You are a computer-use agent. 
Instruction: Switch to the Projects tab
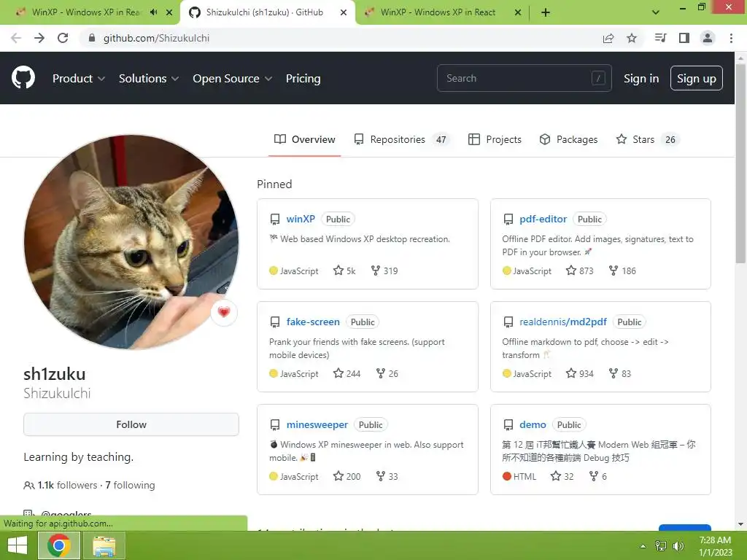click(495, 139)
